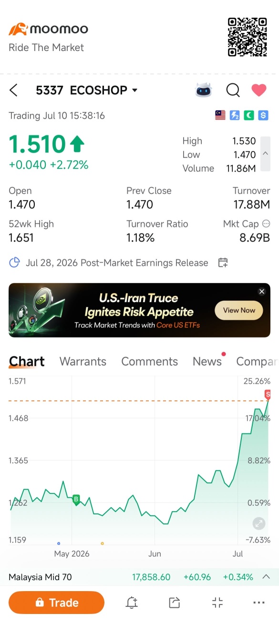279x644 pixels.
Task: Share this stock page
Action: [x=175, y=603]
